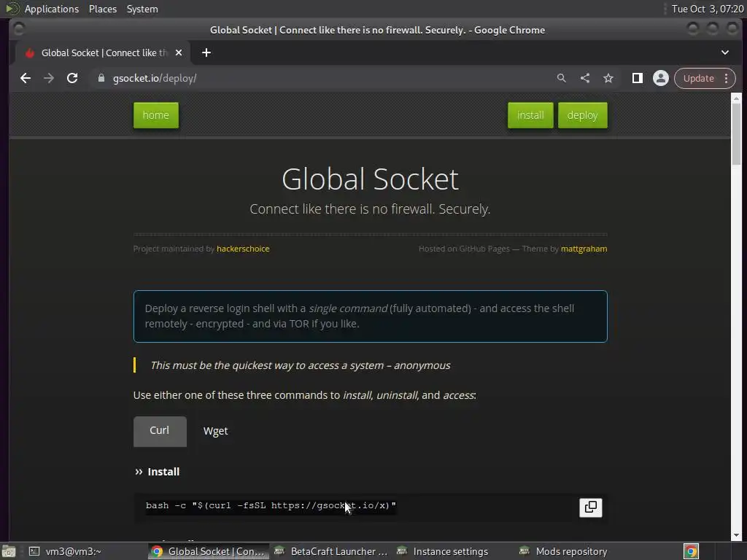Click the Global Socket browser tab
This screenshot has height=560, width=747.
(x=103, y=52)
